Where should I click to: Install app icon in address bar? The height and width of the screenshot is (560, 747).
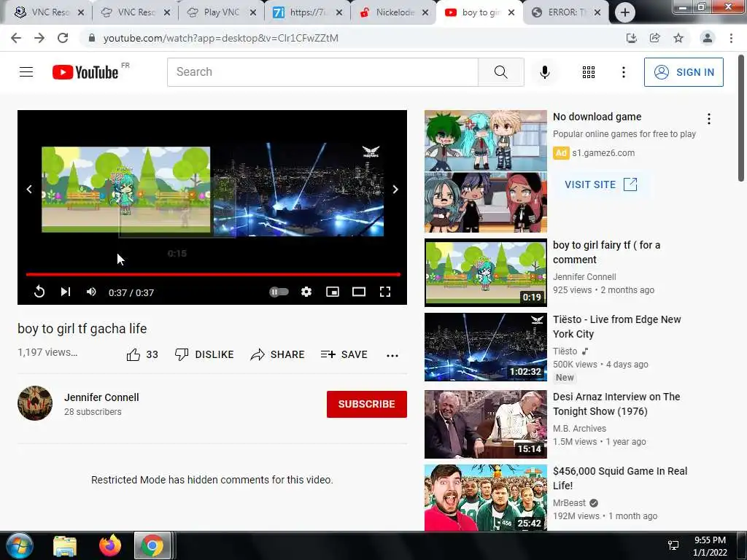[x=631, y=38]
